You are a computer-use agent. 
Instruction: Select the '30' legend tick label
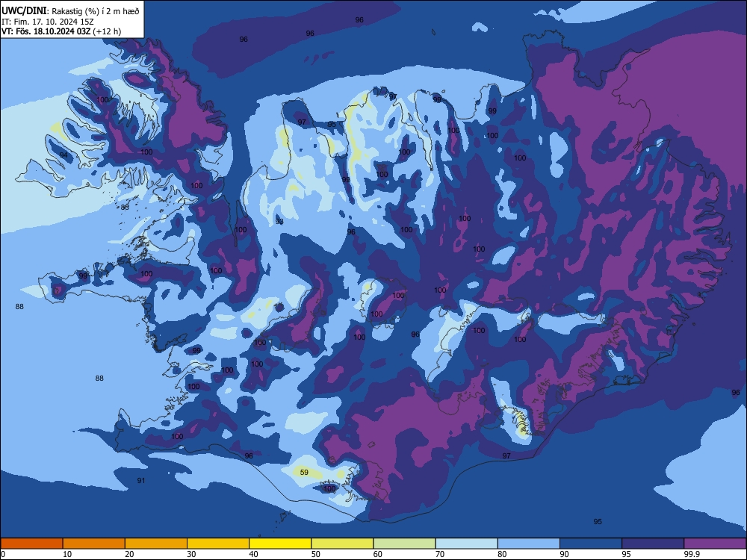[191, 554]
